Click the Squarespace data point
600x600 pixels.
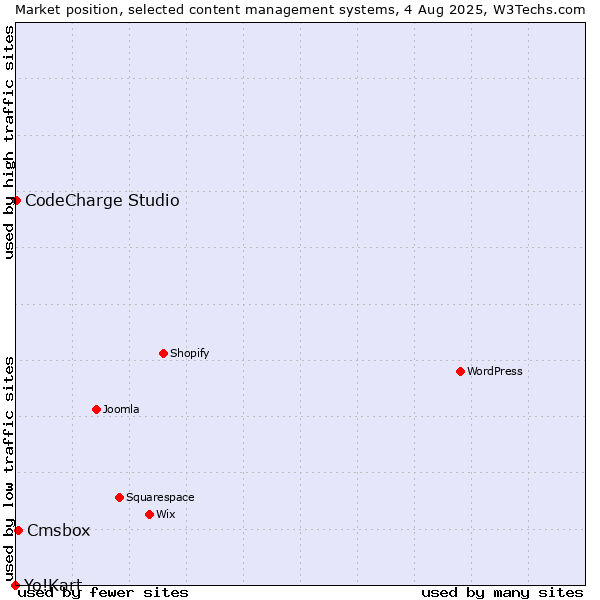[x=119, y=497]
